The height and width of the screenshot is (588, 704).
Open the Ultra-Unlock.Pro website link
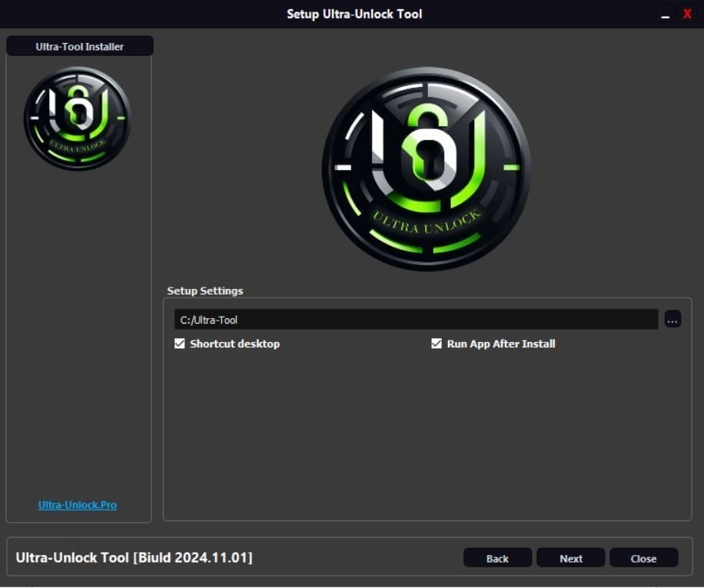pyautogui.click(x=78, y=505)
